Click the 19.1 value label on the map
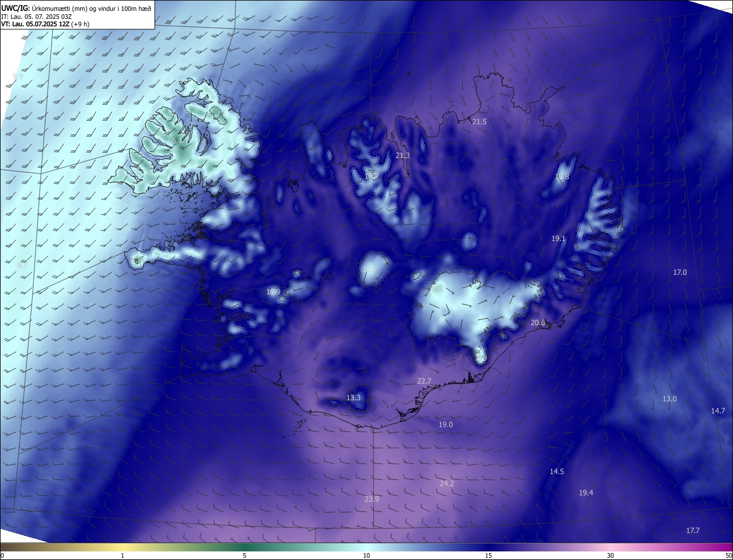This screenshot has width=733, height=560. [x=558, y=239]
